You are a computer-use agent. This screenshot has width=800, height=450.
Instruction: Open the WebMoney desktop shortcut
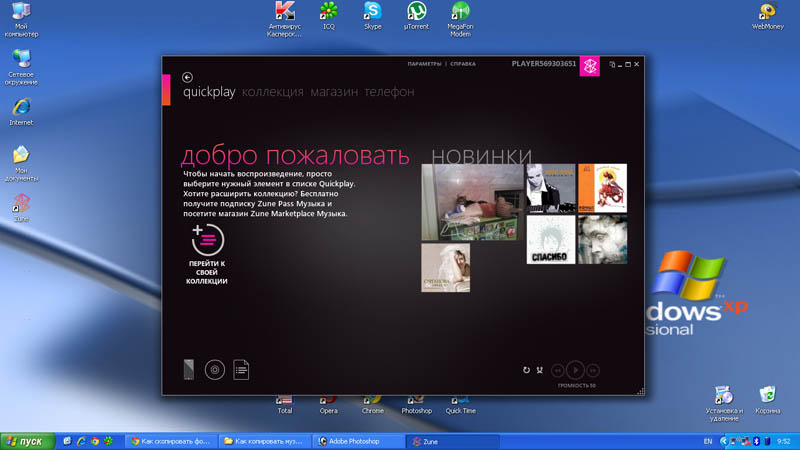767,16
